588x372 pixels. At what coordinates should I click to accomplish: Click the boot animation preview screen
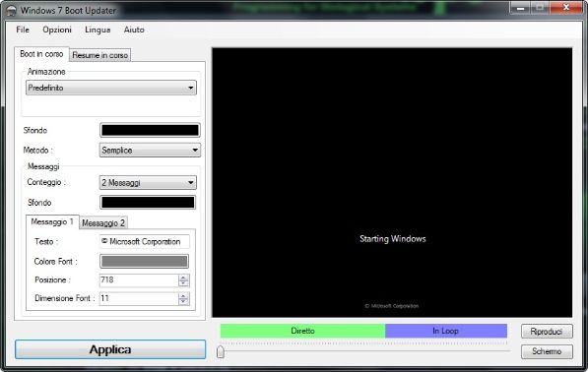(x=392, y=182)
